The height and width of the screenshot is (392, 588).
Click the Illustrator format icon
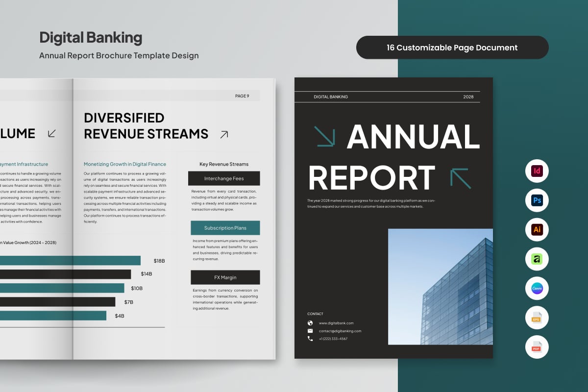pos(537,230)
